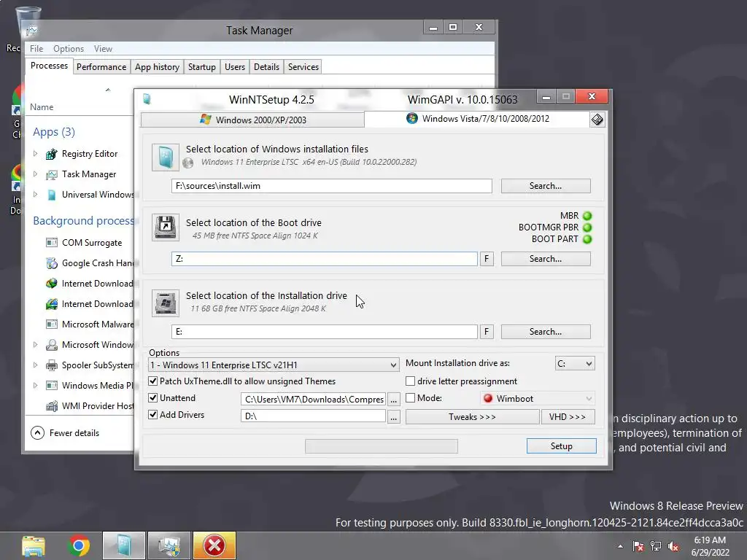Open Task Manager View menu

coord(103,49)
